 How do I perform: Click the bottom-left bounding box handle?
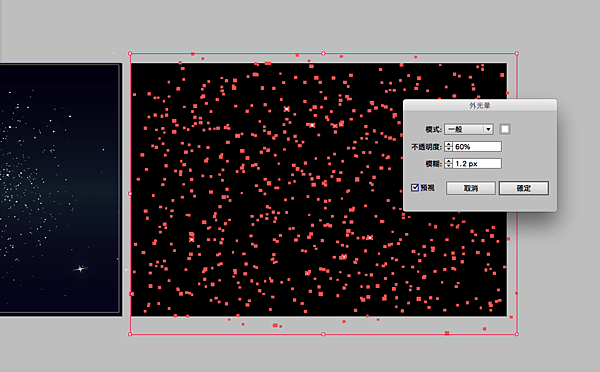tap(130, 334)
